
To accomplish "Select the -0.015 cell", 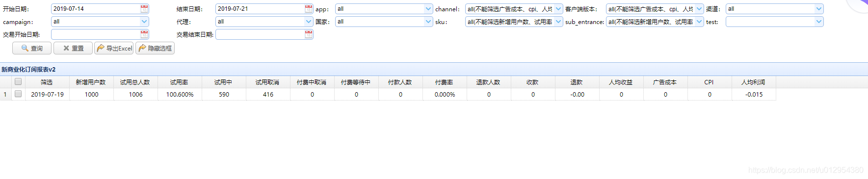I will (754, 94).
